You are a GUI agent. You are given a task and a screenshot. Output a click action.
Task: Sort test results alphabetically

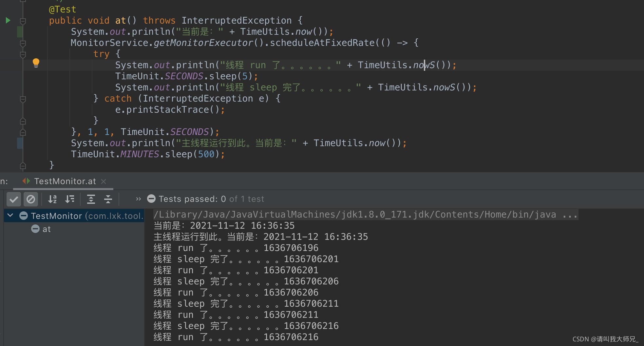point(52,199)
